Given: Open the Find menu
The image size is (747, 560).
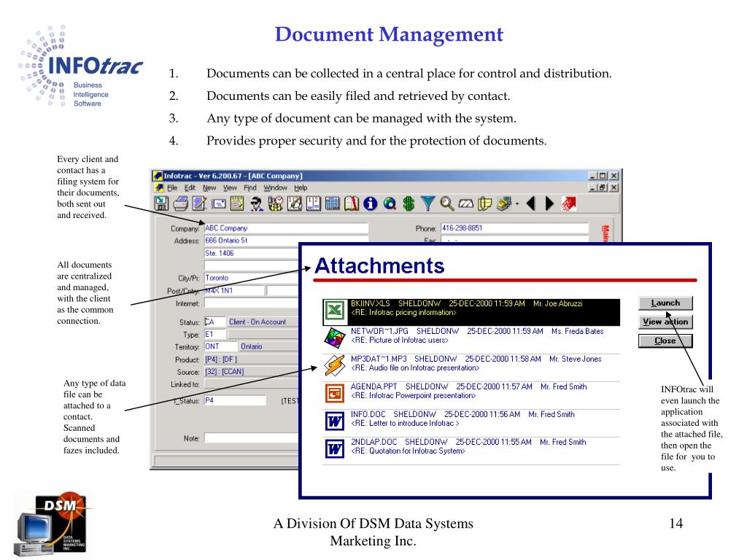Looking at the screenshot, I should point(250,187).
